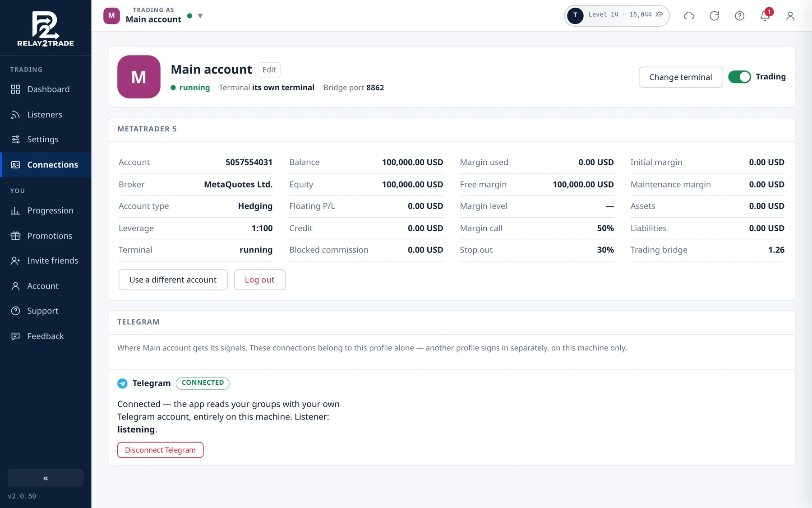Click the Telegram paper plane icon

click(122, 383)
